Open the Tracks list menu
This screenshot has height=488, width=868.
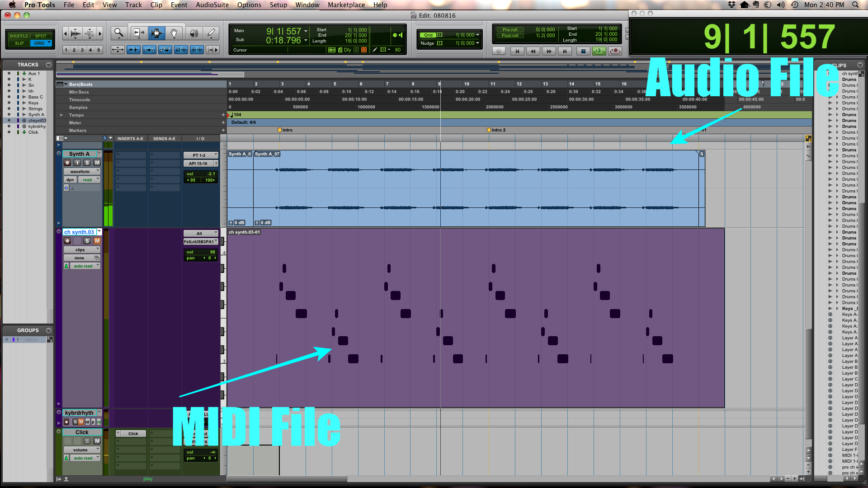pos(49,65)
